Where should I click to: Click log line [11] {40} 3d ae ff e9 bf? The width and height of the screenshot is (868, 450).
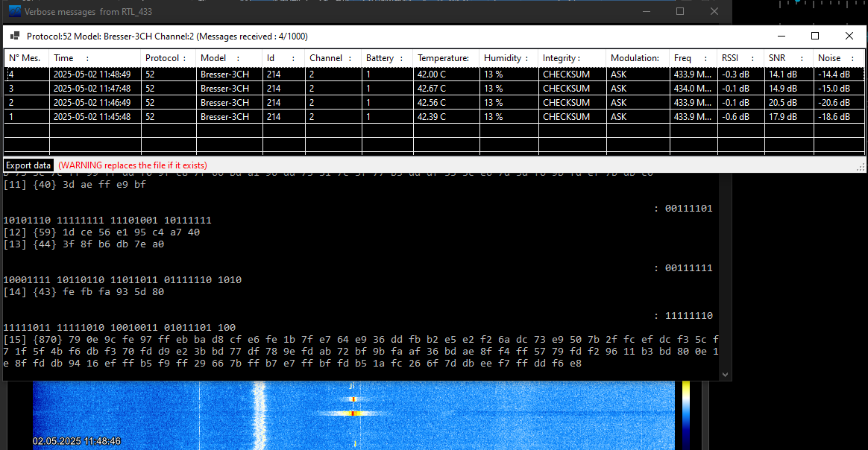[75, 185]
